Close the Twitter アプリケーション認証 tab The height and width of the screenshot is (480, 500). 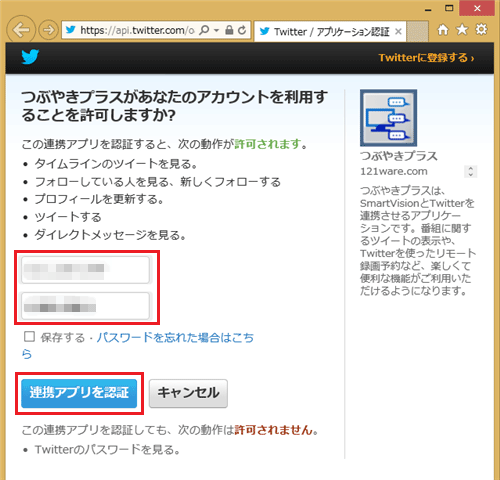click(398, 32)
